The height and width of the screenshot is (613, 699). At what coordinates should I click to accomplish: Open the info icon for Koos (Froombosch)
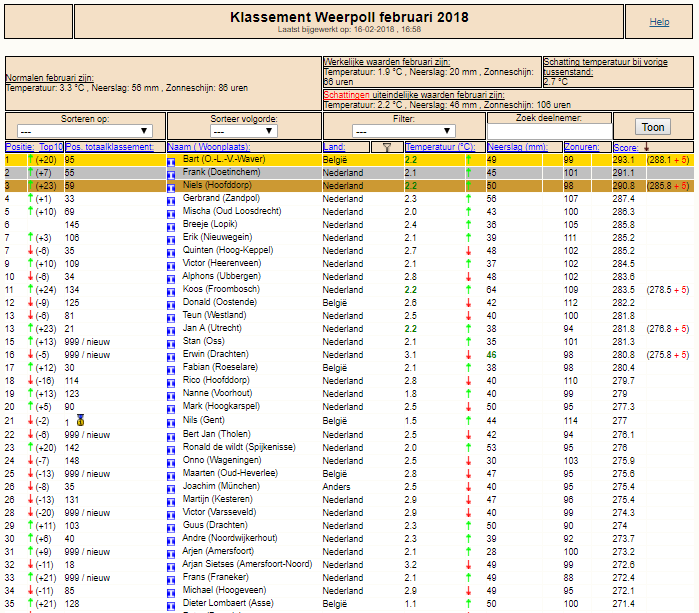point(171,292)
